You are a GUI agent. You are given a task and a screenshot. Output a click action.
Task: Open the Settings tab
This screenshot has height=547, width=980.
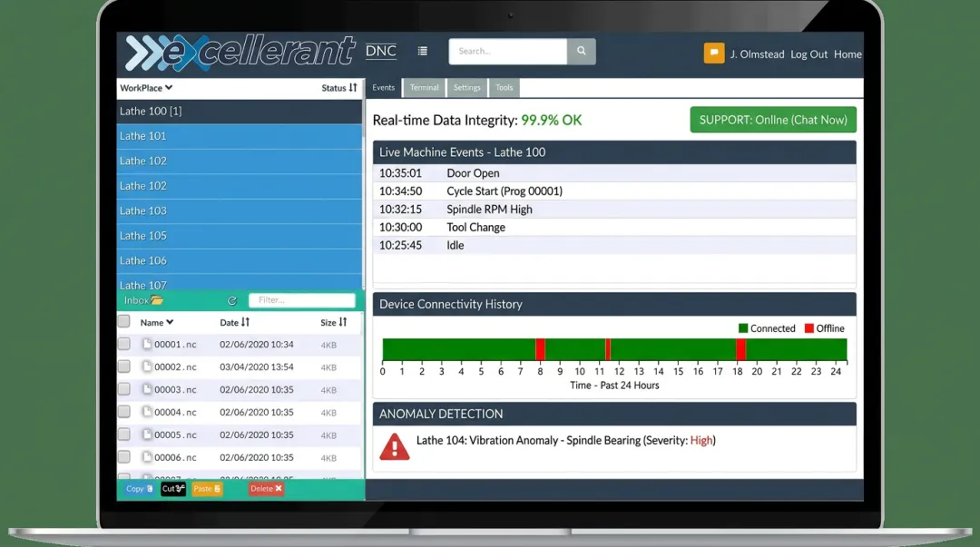tap(467, 87)
